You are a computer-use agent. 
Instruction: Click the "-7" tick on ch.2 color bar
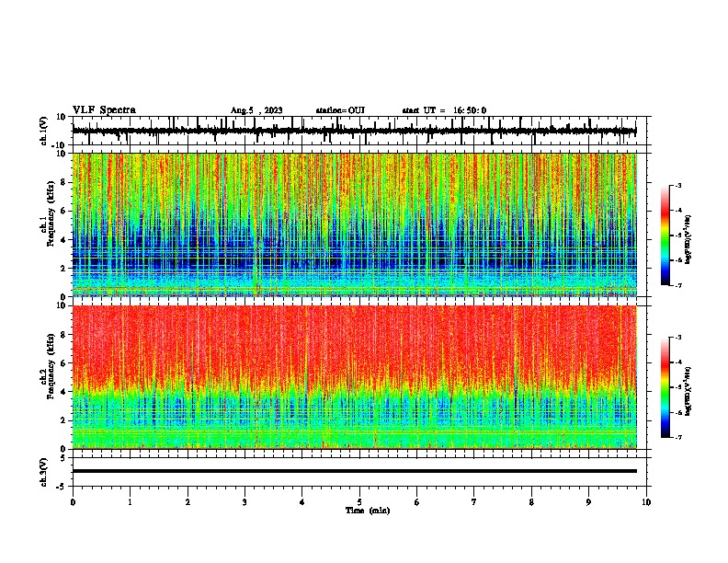click(x=678, y=438)
